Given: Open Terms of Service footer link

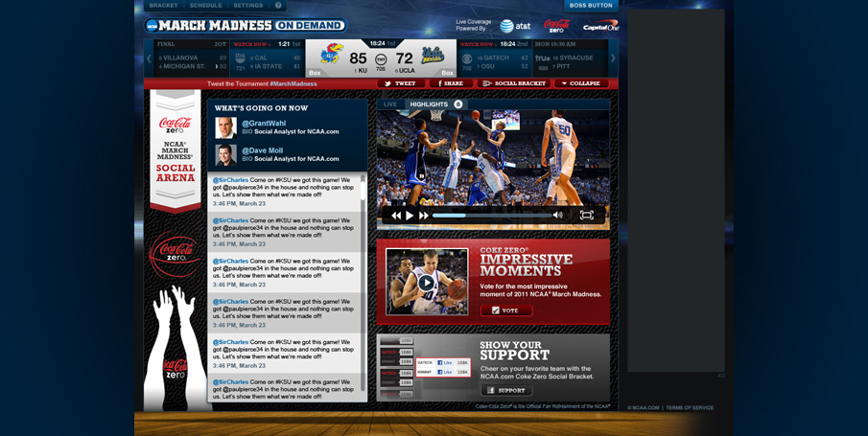Looking at the screenshot, I should click(x=690, y=408).
